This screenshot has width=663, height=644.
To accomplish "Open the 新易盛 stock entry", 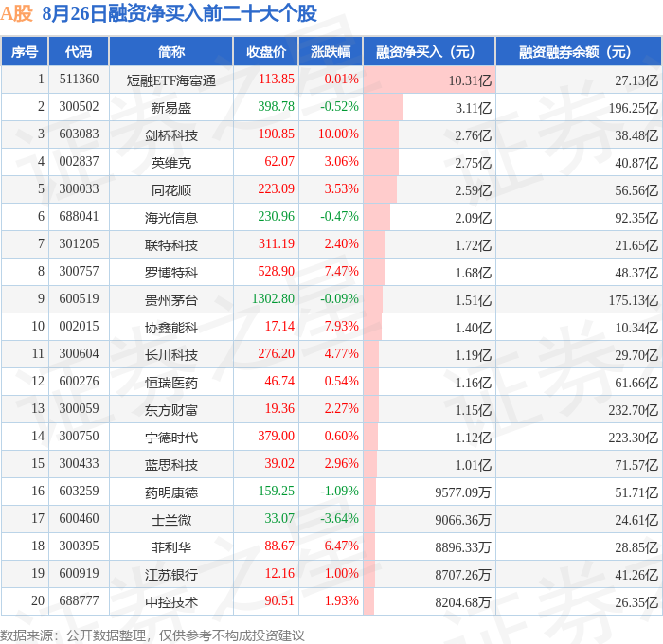I will (x=170, y=108).
